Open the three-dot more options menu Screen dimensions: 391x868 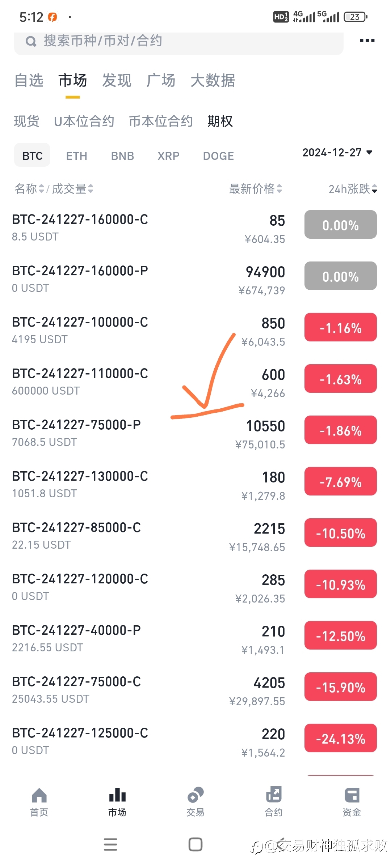pos(367,41)
